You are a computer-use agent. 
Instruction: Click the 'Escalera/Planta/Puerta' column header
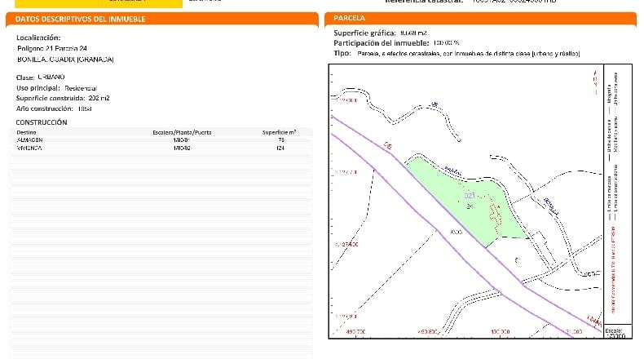coord(182,132)
